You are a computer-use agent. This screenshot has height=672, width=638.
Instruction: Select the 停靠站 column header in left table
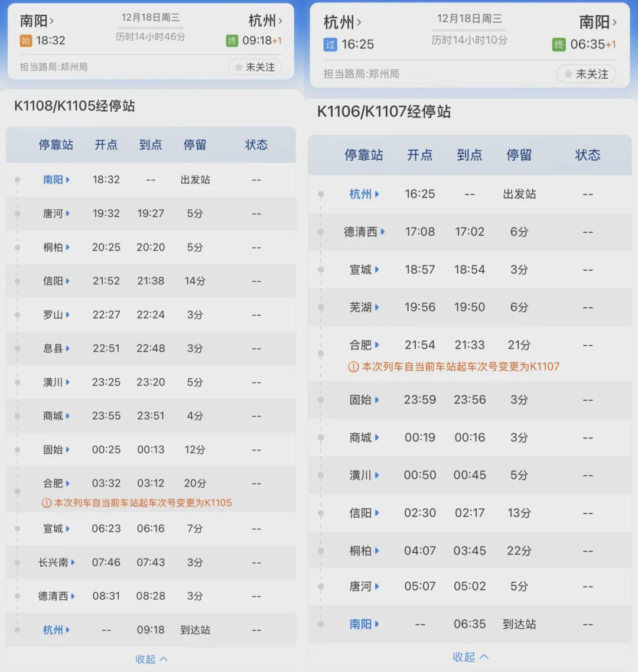pos(56,145)
